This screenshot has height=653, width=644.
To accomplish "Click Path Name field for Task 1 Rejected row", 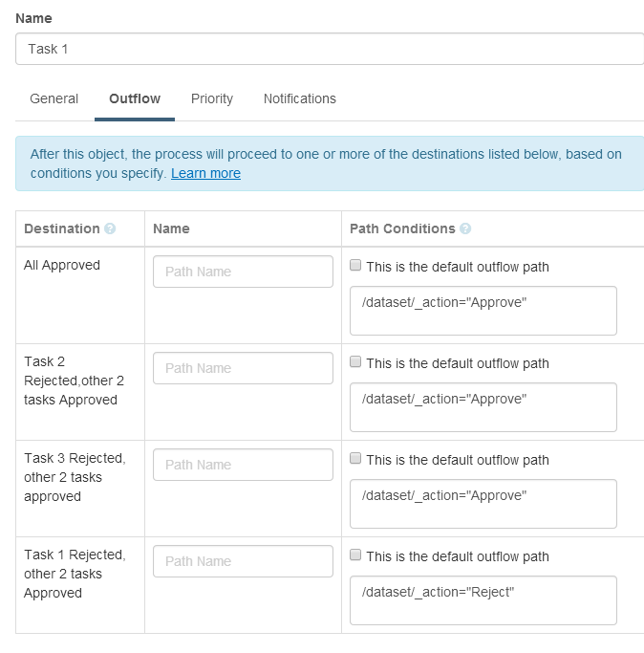I will tap(243, 561).
